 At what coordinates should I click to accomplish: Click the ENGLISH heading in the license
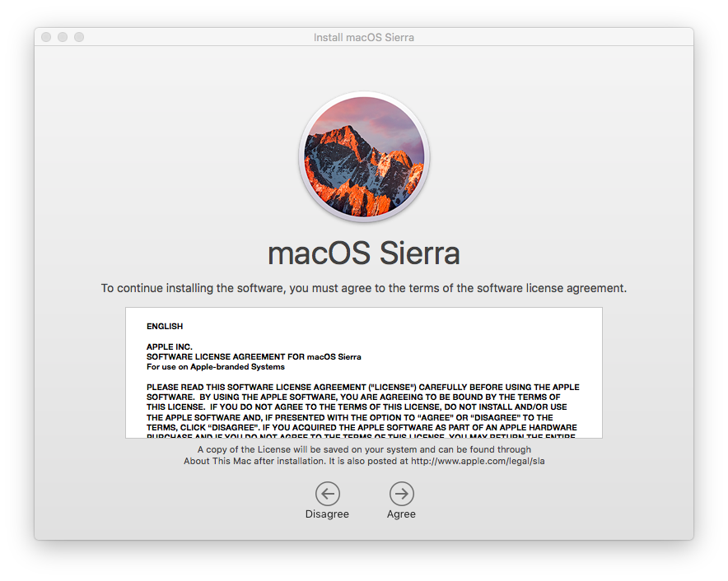click(165, 326)
